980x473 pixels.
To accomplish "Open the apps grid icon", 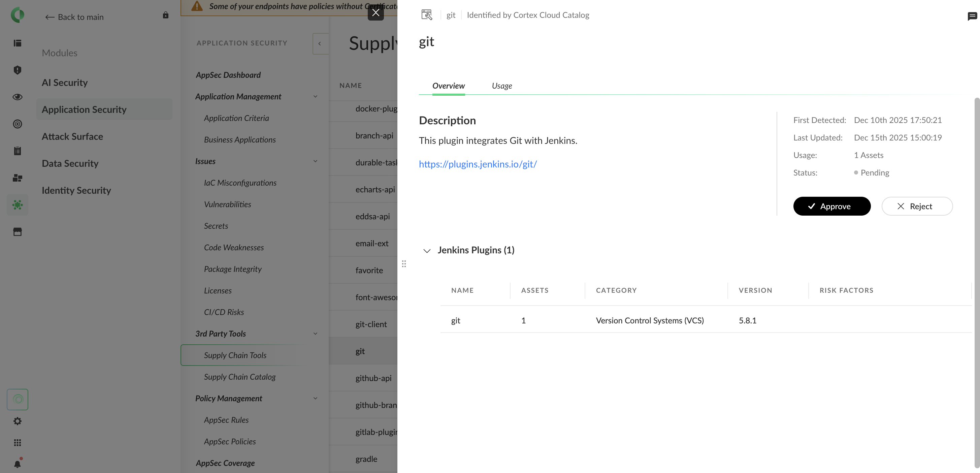I will [18, 443].
